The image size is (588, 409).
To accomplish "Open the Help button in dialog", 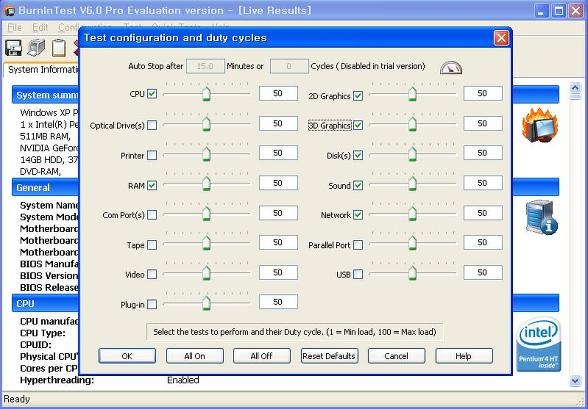I will coord(464,356).
